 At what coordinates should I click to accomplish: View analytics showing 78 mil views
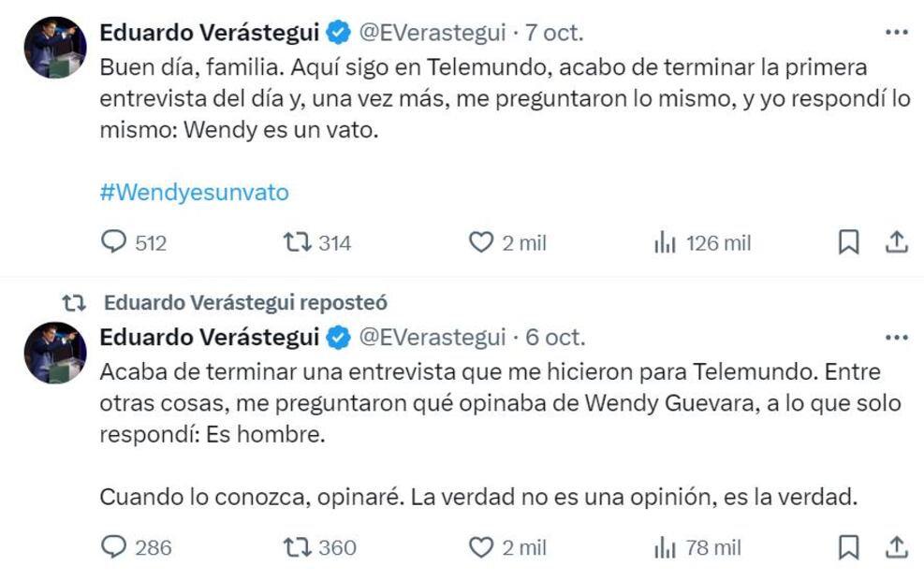(665, 546)
